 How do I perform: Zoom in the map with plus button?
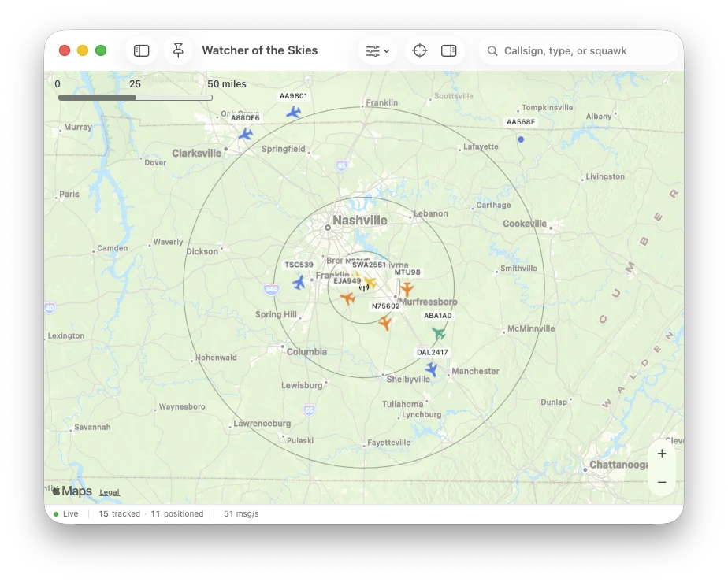[x=662, y=454]
